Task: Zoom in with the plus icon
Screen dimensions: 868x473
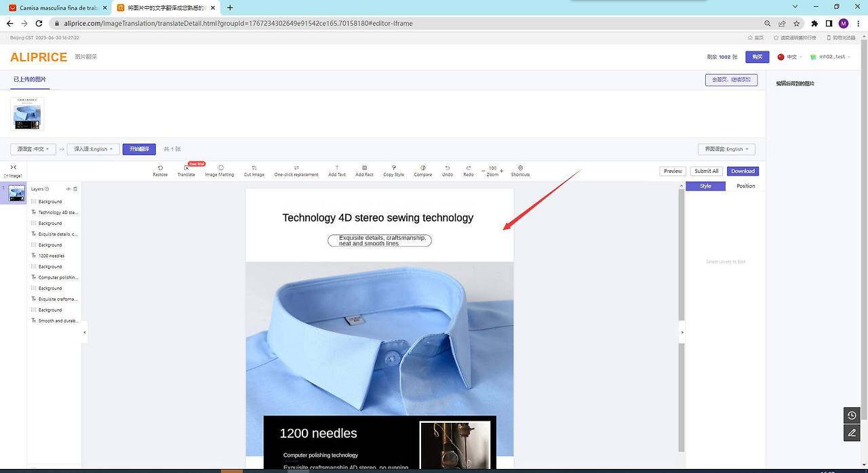Action: click(x=501, y=171)
